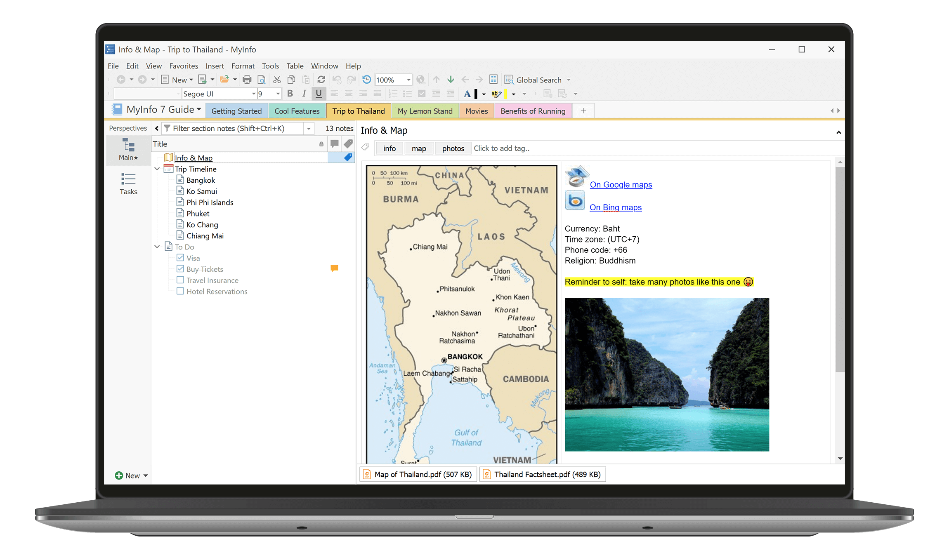The height and width of the screenshot is (560, 949).
Task: Click the yellow highlight color swatch
Action: tap(506, 94)
